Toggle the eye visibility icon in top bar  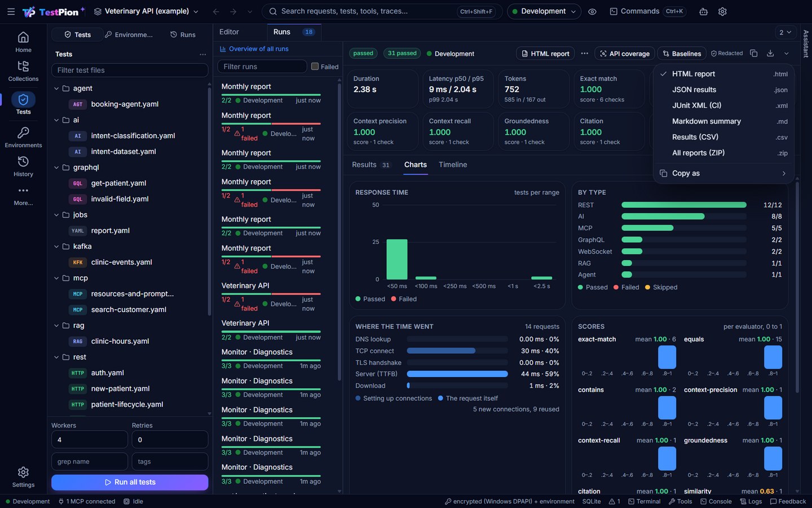coord(592,11)
